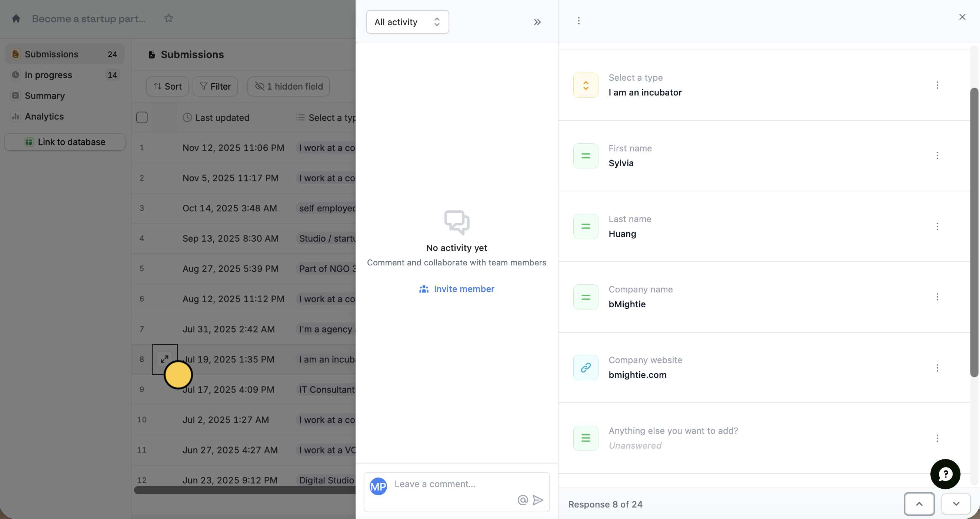
Task: Toggle the select-all checkbox in table header
Action: [x=142, y=117]
